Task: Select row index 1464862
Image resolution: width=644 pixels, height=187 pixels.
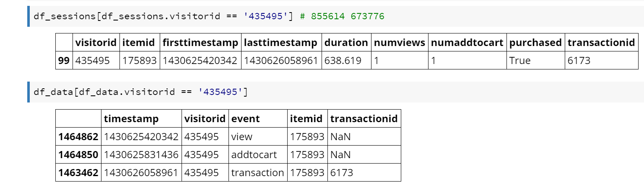Action: pos(78,137)
